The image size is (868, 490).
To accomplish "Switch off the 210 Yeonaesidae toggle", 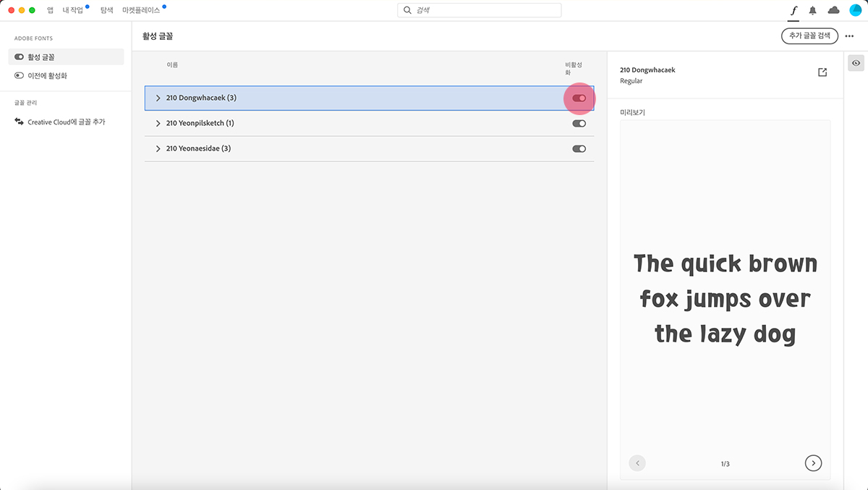I will pyautogui.click(x=579, y=148).
